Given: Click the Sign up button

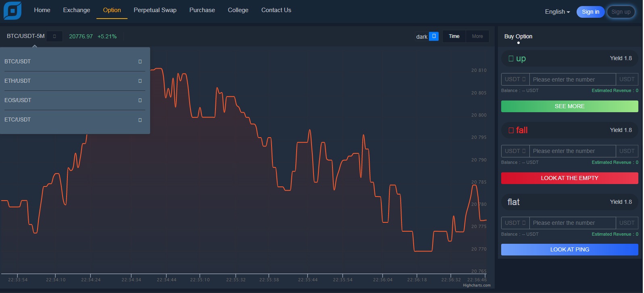Looking at the screenshot, I should tap(621, 12).
